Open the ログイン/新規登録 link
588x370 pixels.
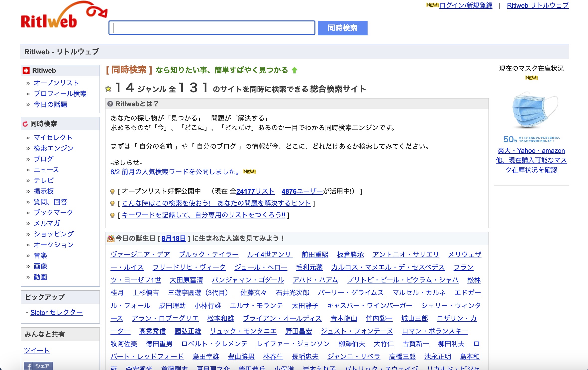coord(466,5)
